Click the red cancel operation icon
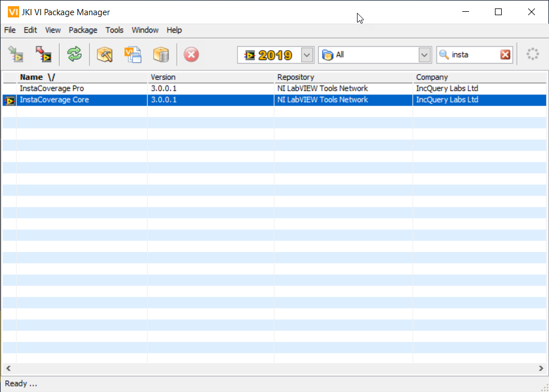This screenshot has height=392, width=549. (191, 55)
